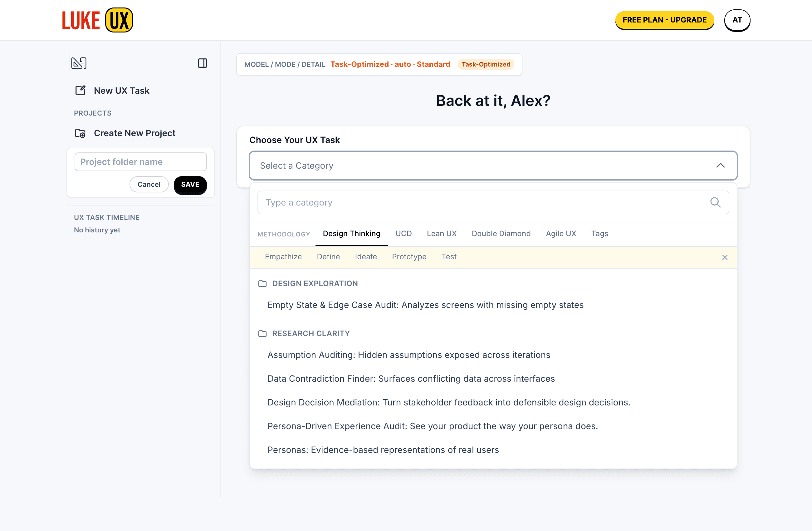Image resolution: width=812 pixels, height=531 pixels.
Task: Select the Lean UX tab
Action: pos(442,234)
